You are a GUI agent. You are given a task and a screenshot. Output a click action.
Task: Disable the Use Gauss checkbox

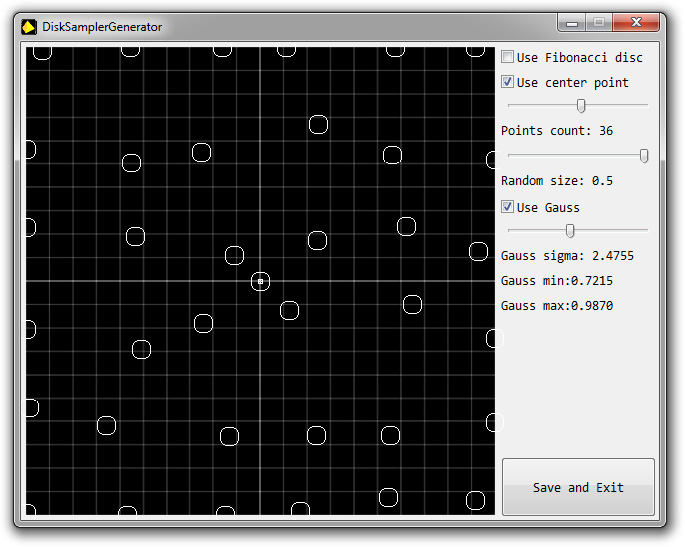coord(508,208)
